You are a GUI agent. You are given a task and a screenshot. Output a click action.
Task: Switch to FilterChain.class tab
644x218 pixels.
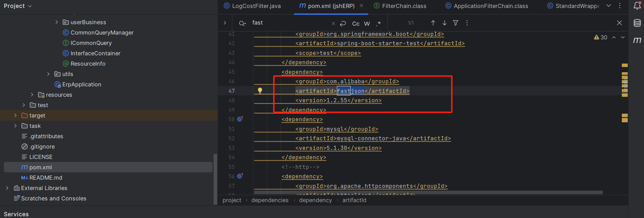pos(400,6)
